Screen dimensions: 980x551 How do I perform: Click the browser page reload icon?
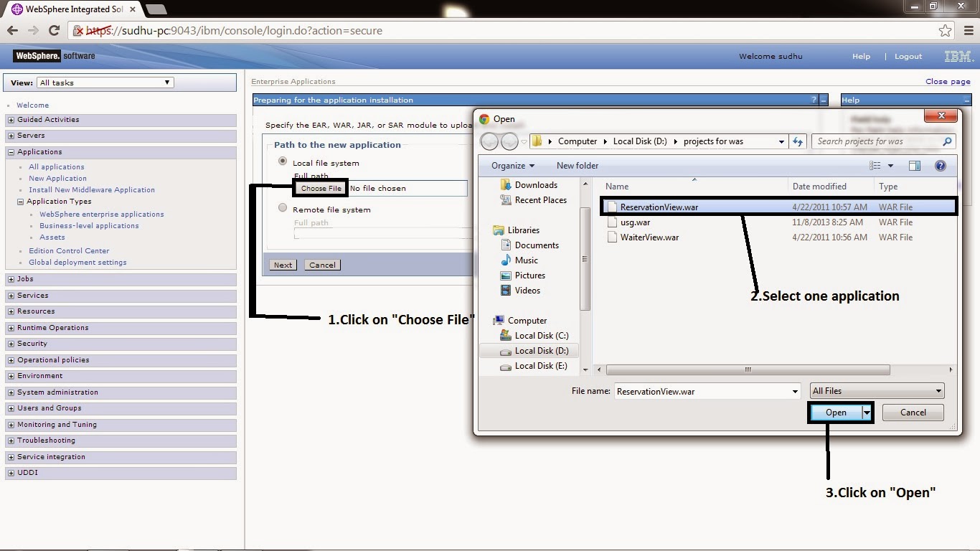point(54,30)
